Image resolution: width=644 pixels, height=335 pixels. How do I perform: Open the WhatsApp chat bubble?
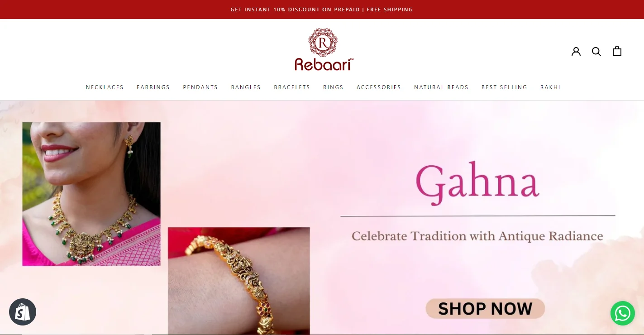pyautogui.click(x=623, y=313)
